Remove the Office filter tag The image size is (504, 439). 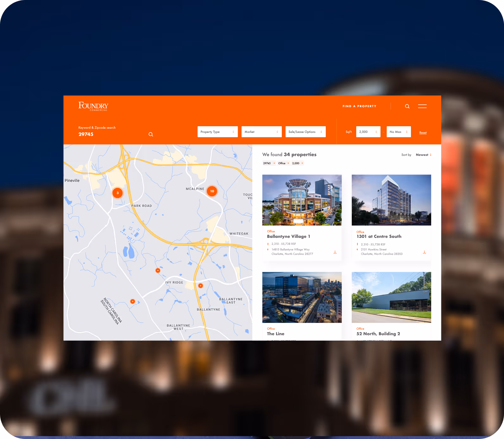tap(288, 163)
